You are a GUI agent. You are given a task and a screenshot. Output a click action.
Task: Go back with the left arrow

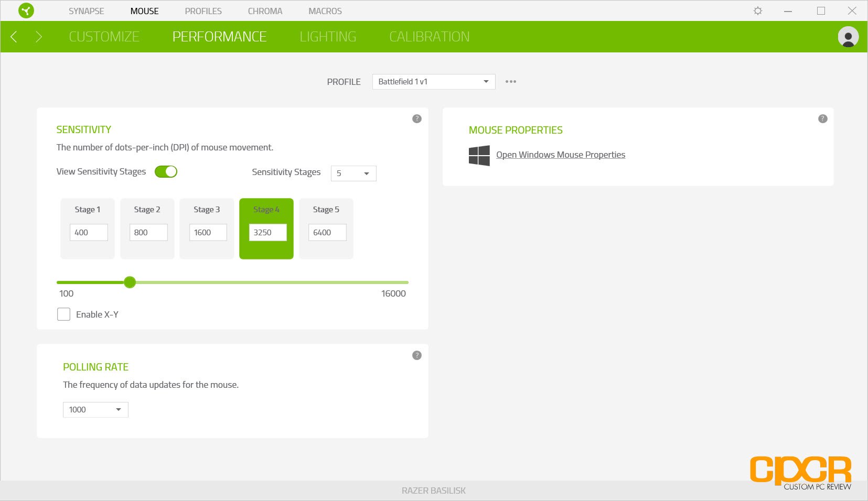pos(14,37)
